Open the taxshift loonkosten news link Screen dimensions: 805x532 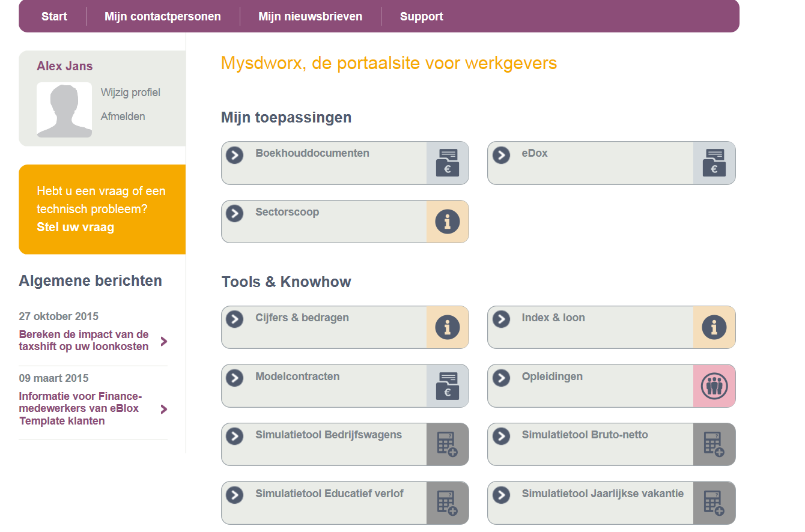[x=84, y=340]
